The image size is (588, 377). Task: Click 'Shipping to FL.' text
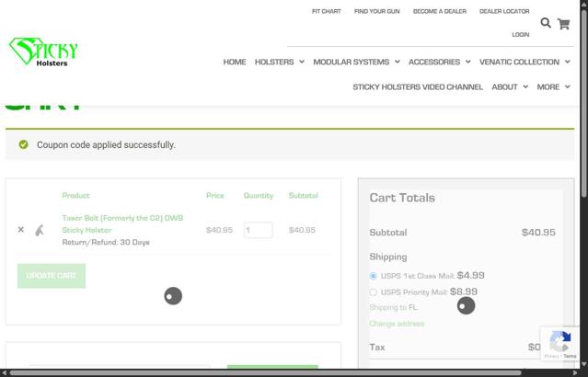click(393, 307)
